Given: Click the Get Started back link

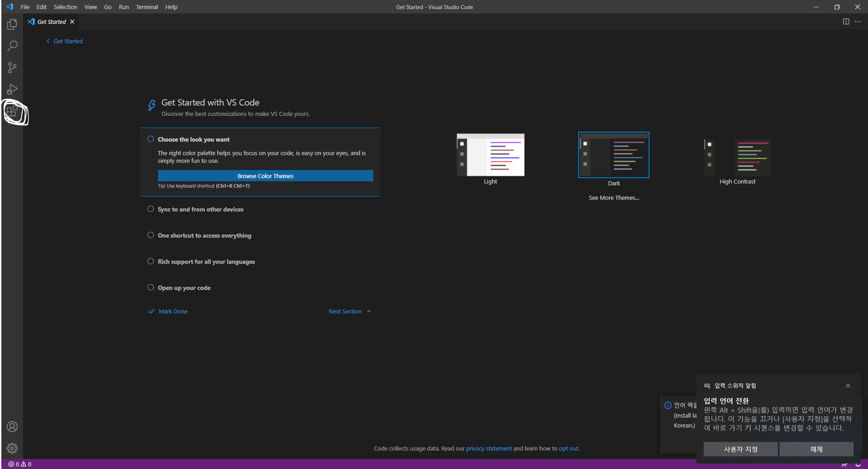Looking at the screenshot, I should tap(68, 41).
